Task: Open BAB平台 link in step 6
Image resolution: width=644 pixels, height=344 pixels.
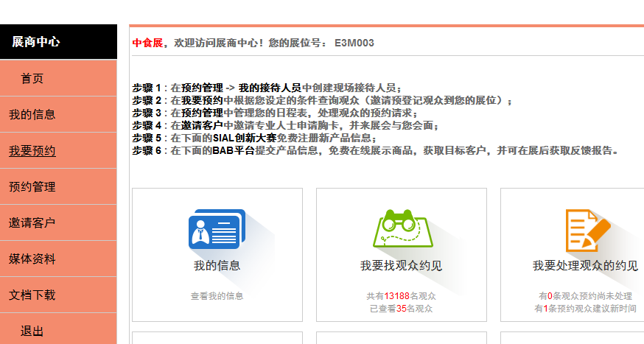Action: pos(234,150)
